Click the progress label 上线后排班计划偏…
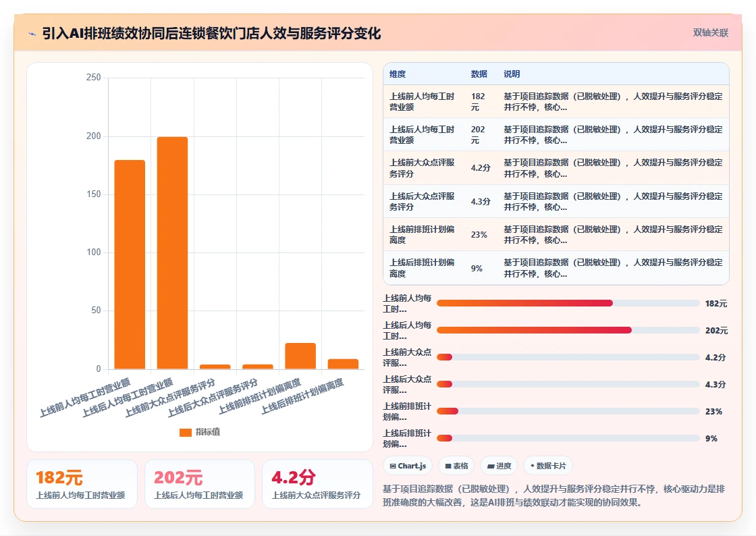Viewport: 756px width, 536px height. [407, 439]
